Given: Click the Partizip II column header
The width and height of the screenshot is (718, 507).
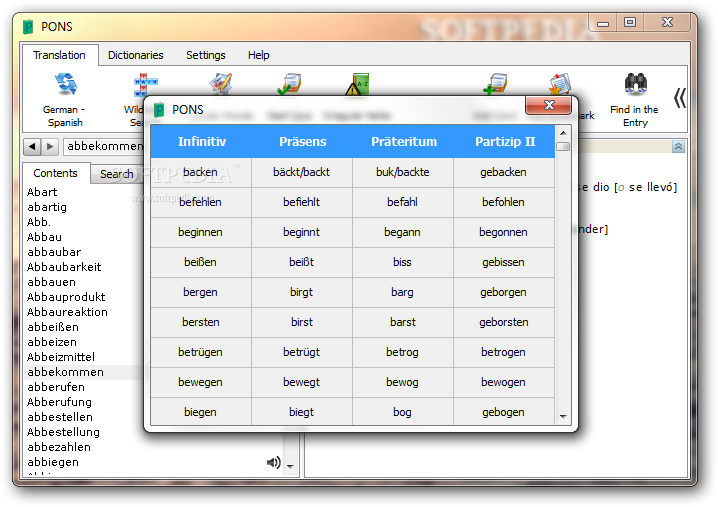Looking at the screenshot, I should click(x=504, y=142).
